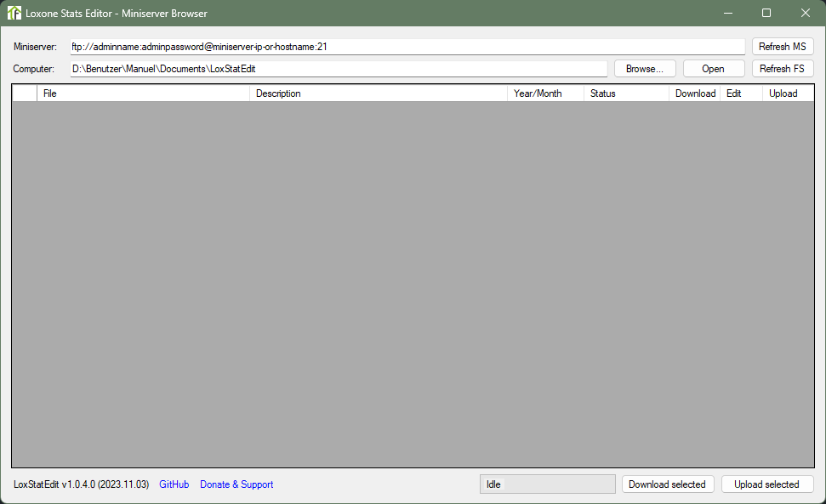The width and height of the screenshot is (826, 504).
Task: Click Upload selected button
Action: coord(767,484)
